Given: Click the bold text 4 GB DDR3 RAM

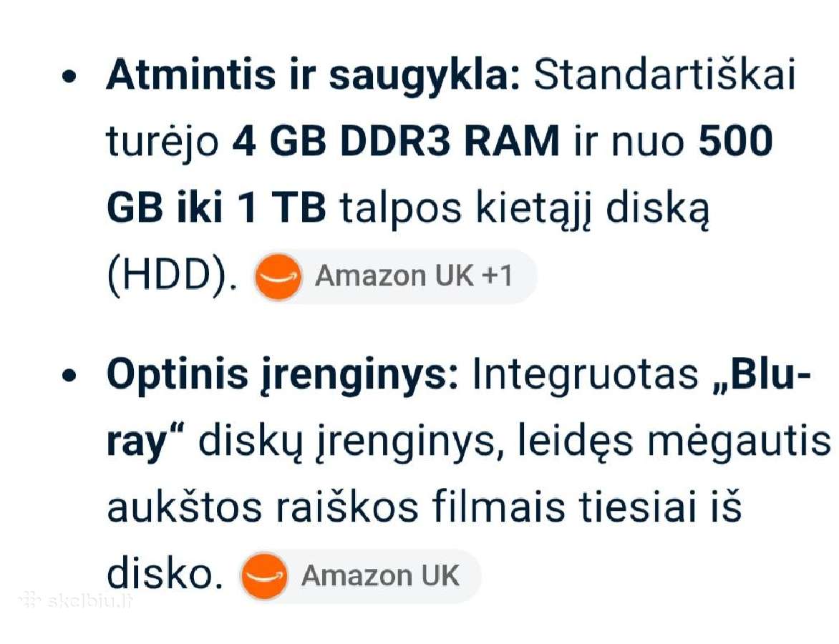Looking at the screenshot, I should pos(396,142).
